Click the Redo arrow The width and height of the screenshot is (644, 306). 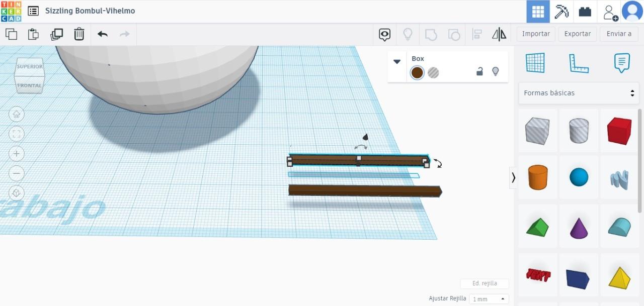[x=125, y=34]
